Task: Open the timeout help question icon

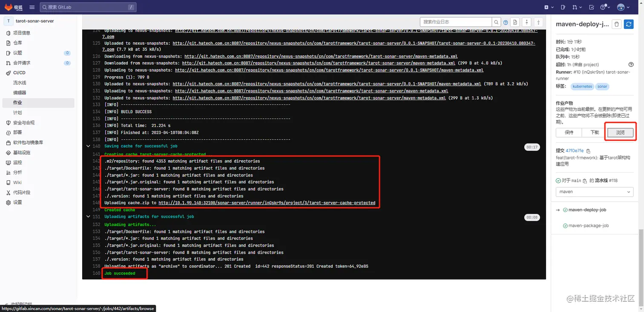Action: click(631, 65)
